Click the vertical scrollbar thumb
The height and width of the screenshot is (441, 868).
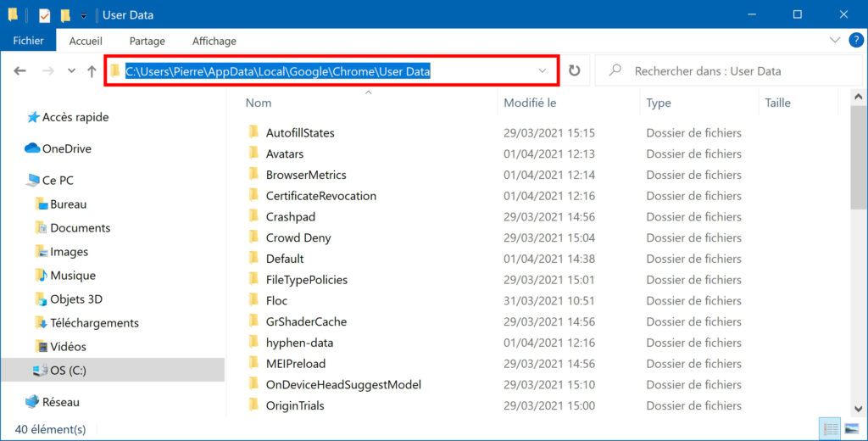click(x=858, y=158)
